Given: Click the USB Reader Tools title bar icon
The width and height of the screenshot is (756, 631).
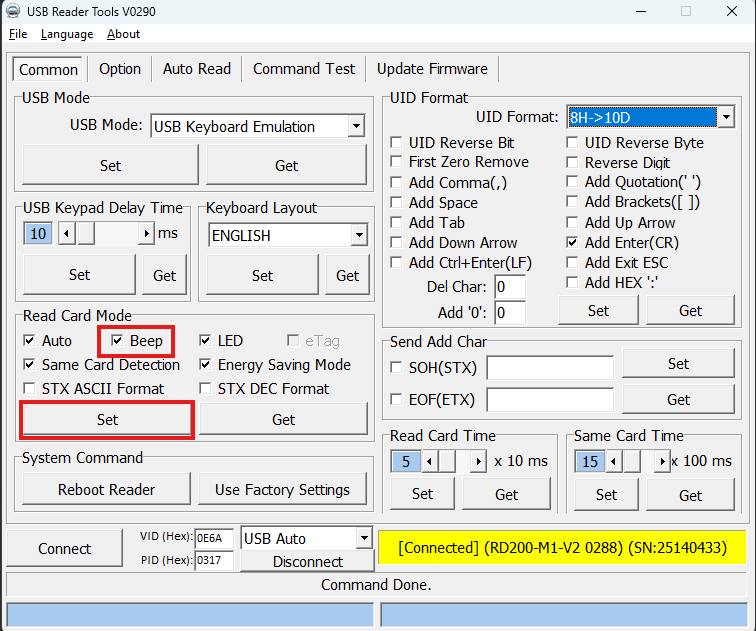Looking at the screenshot, I should [x=12, y=12].
